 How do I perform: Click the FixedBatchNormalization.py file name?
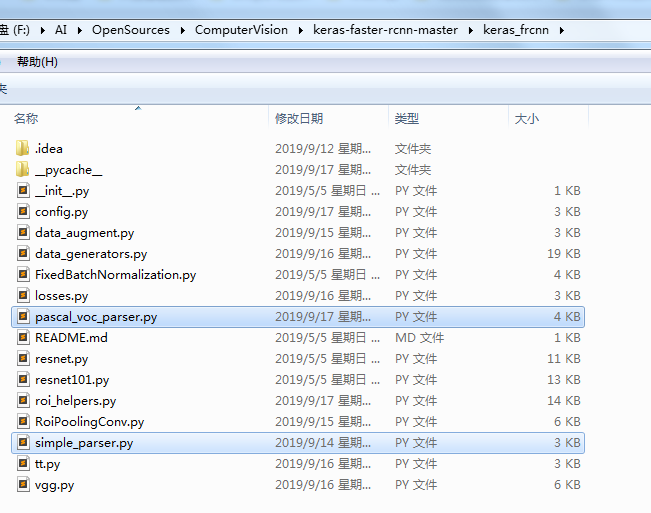coord(115,275)
